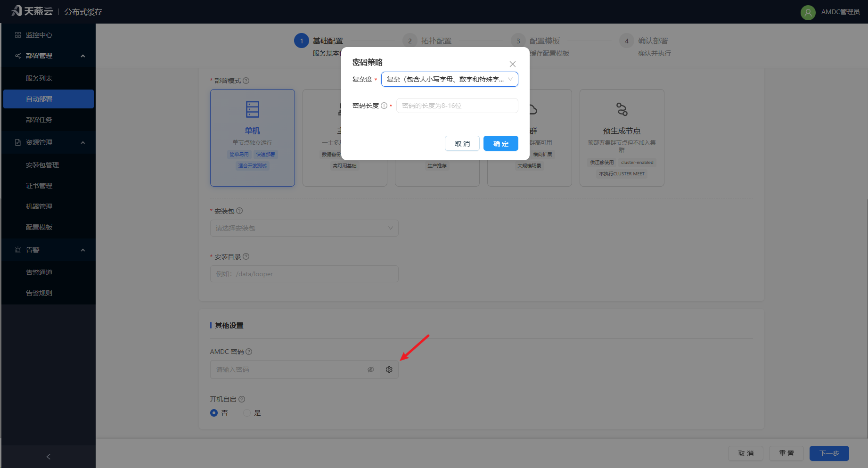Click the help icon beside AMDC 密码
The width and height of the screenshot is (868, 468).
(x=249, y=352)
